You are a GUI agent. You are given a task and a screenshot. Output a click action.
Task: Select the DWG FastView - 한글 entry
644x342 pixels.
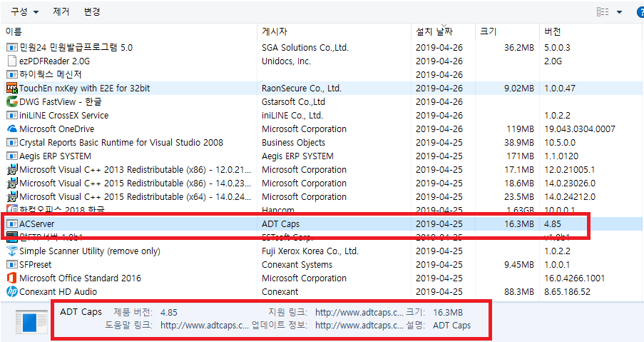point(61,102)
